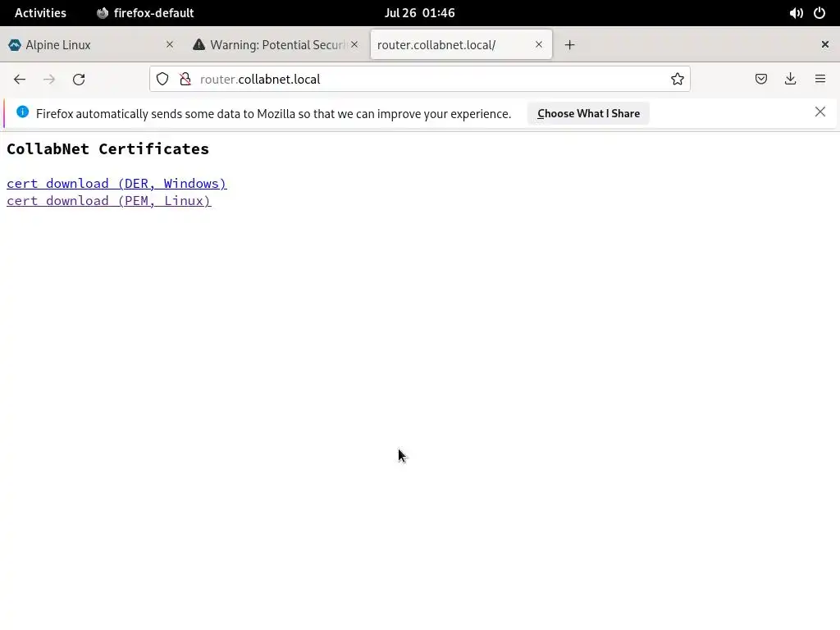
Task: Open the clock and calendar panel
Action: (x=419, y=13)
